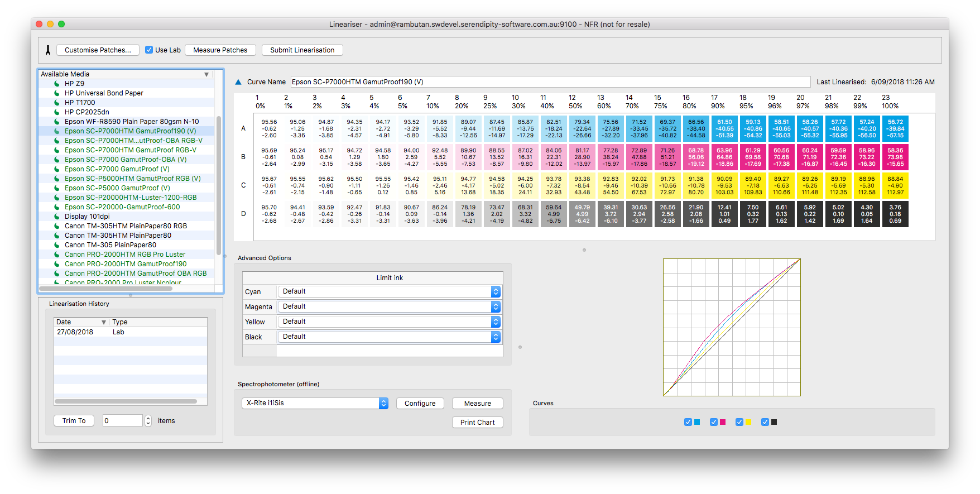The image size is (980, 494).
Task: Select the 27/08/2018 Lab history entry
Action: click(x=131, y=332)
